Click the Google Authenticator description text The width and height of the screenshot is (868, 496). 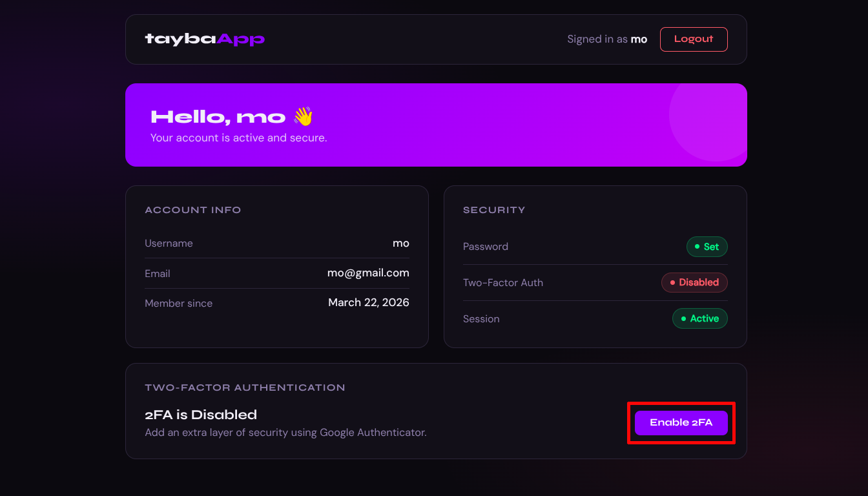click(285, 433)
